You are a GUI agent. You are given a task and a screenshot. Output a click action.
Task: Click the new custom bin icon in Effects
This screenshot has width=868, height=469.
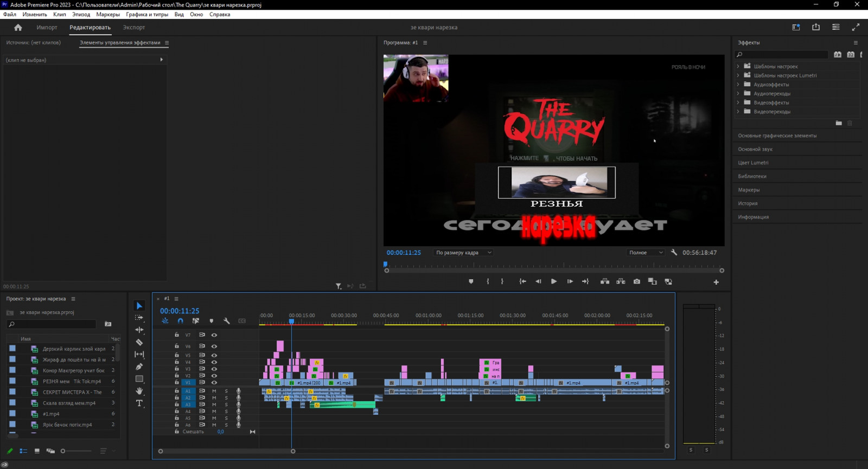[839, 123]
